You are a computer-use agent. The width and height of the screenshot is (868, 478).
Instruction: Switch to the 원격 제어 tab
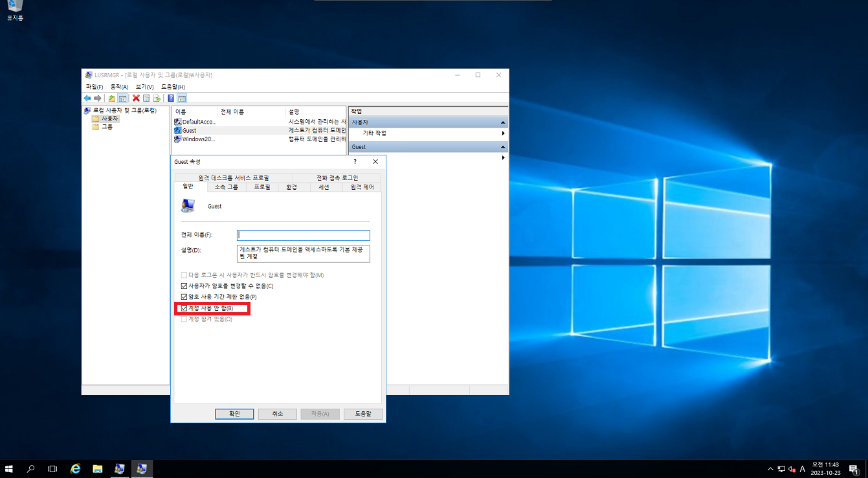tap(362, 187)
